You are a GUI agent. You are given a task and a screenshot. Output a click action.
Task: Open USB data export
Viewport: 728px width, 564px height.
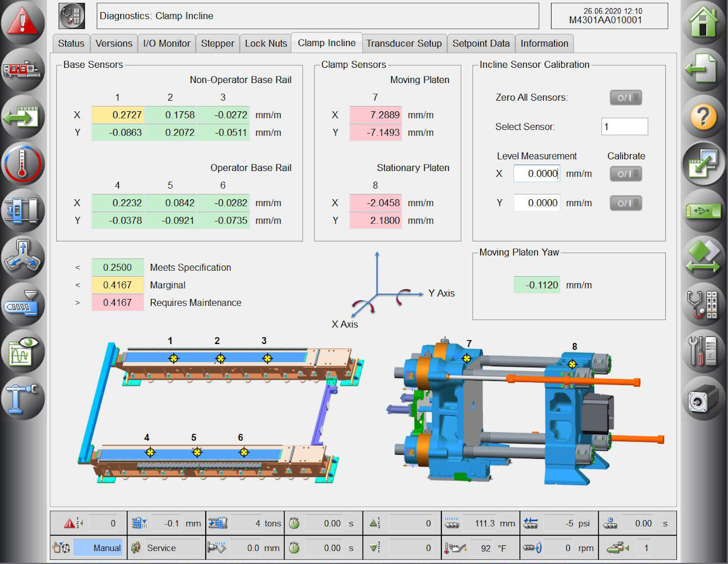point(704,211)
